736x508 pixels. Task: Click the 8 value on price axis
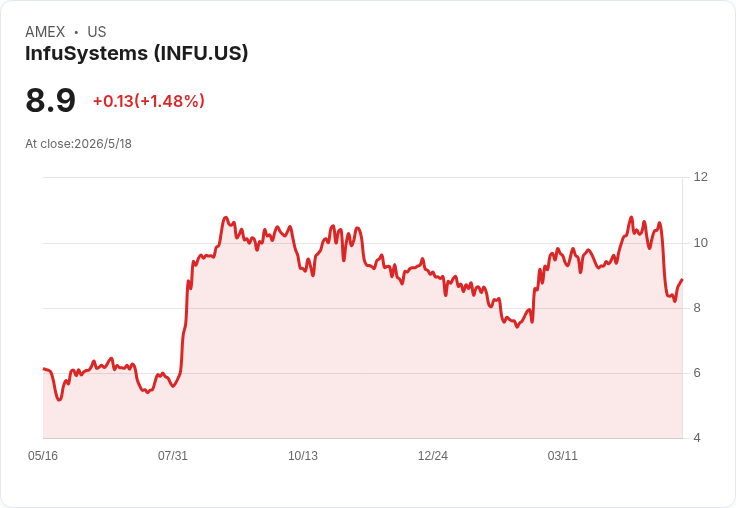click(697, 308)
